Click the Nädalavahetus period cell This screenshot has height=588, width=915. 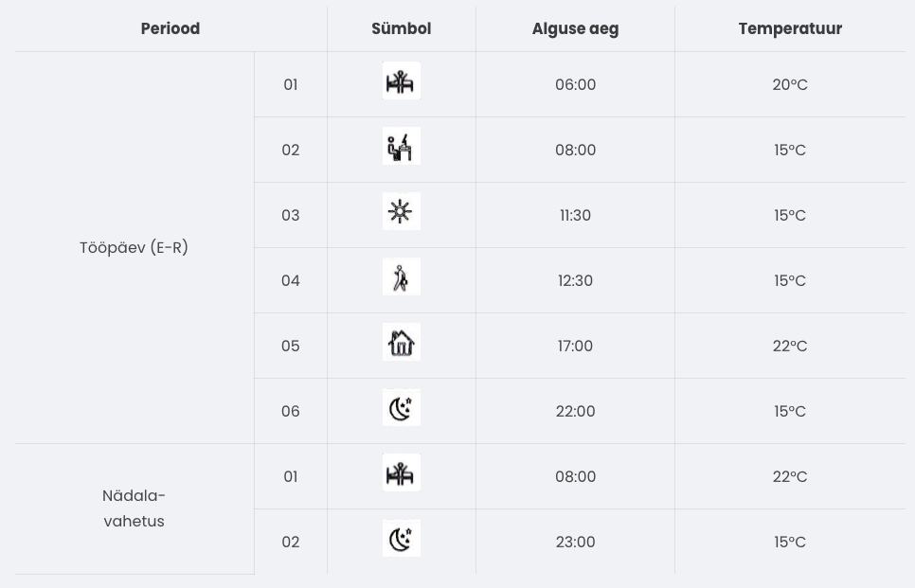pos(135,508)
